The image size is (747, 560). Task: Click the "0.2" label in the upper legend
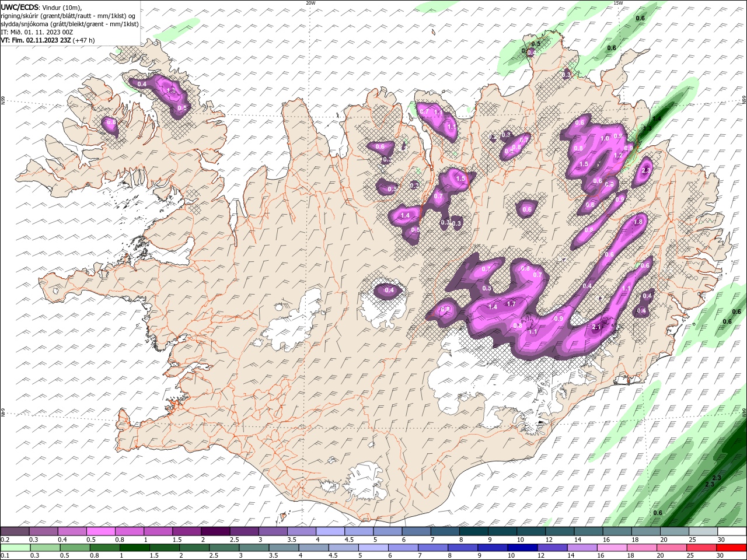(5, 540)
